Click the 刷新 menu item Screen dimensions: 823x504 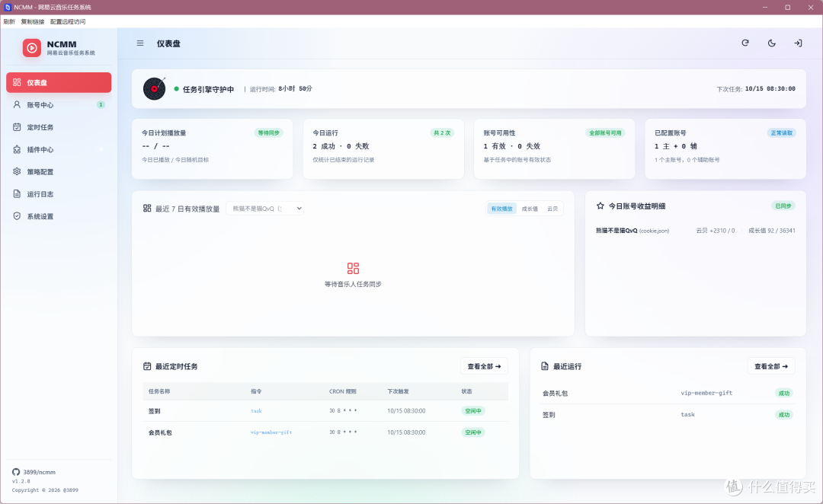(9, 21)
